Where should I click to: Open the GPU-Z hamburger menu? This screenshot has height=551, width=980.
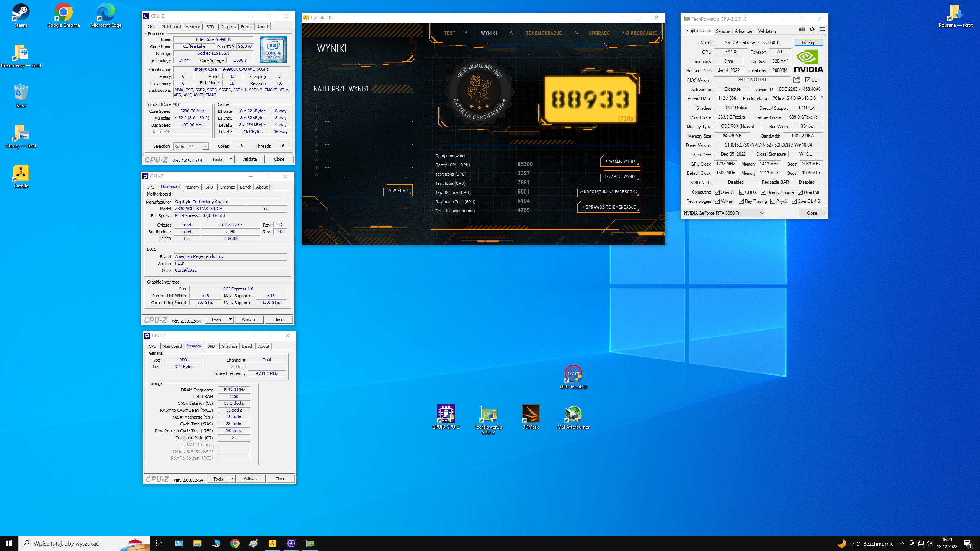point(822,29)
